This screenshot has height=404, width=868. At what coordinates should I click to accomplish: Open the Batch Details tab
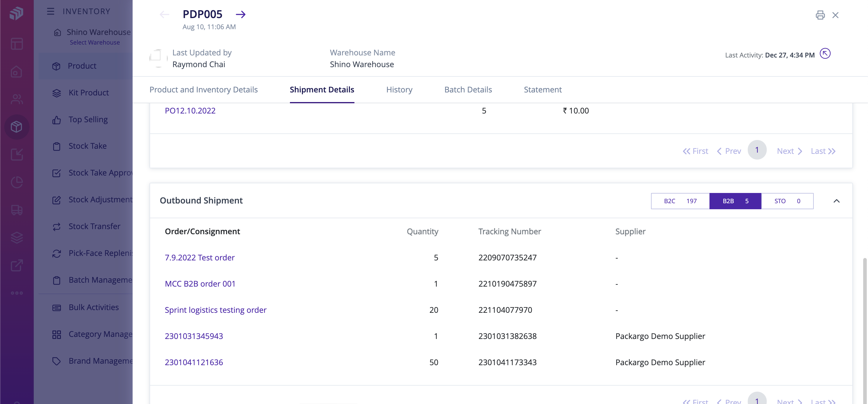(x=468, y=89)
